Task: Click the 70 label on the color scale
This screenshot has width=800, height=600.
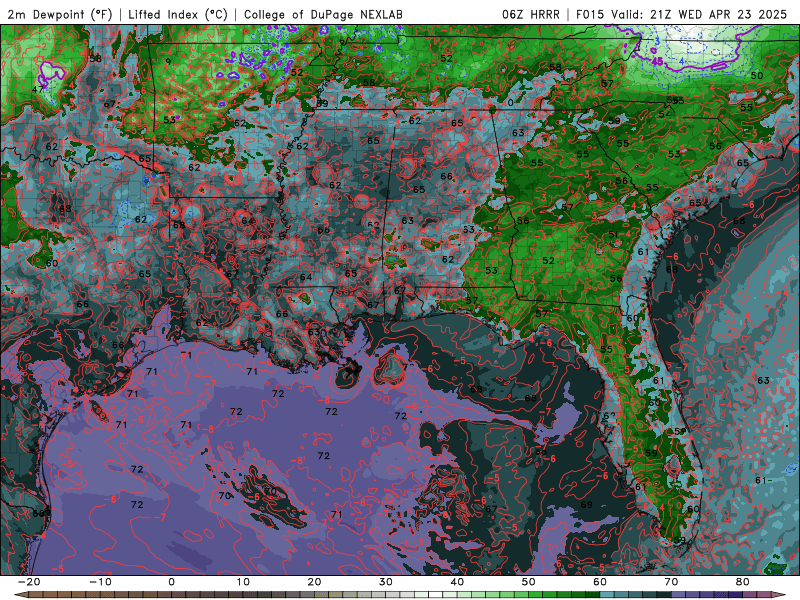Action: [671, 582]
